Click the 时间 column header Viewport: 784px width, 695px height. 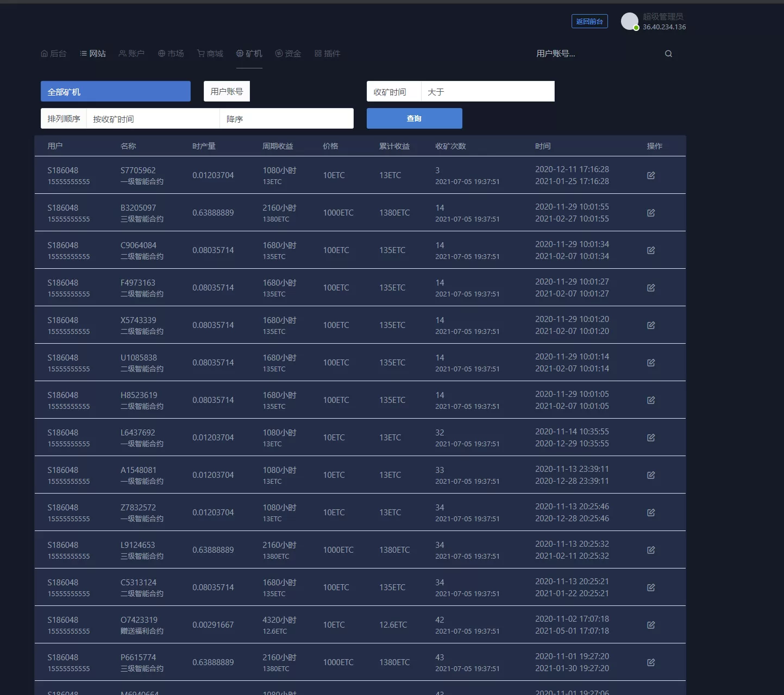coord(543,146)
